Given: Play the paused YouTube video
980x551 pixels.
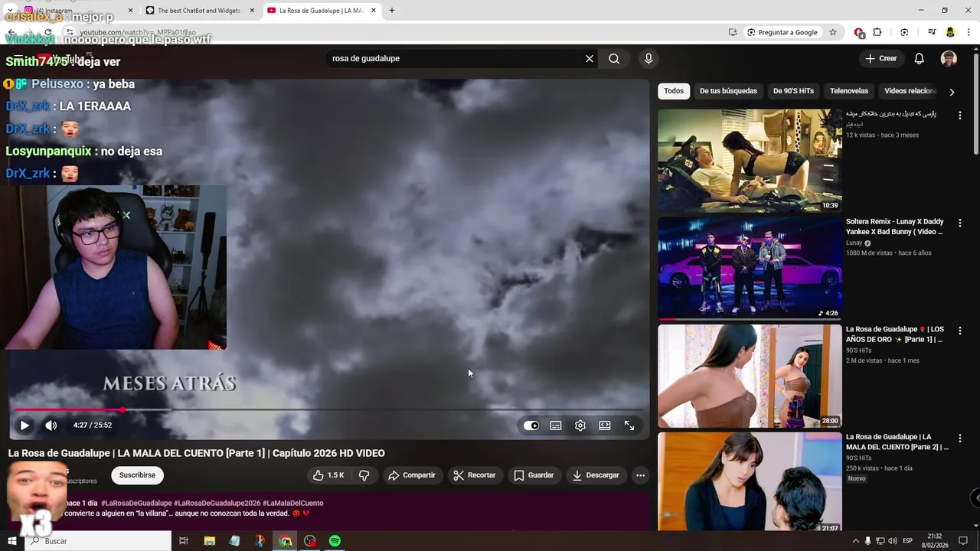Looking at the screenshot, I should click(24, 425).
